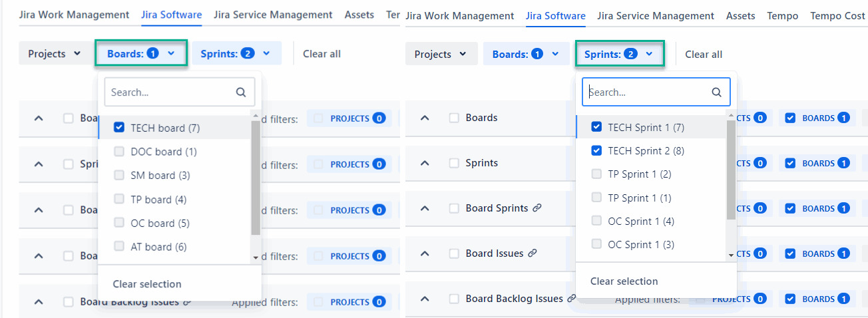Viewport: 868px width, 318px height.
Task: Enable the AT board (6) checkbox
Action: click(x=119, y=247)
